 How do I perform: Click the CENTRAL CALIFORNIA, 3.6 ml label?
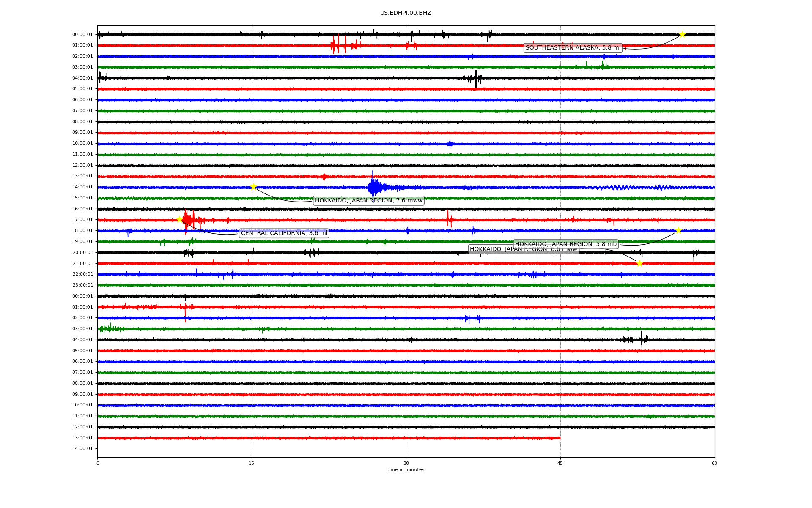(x=284, y=233)
